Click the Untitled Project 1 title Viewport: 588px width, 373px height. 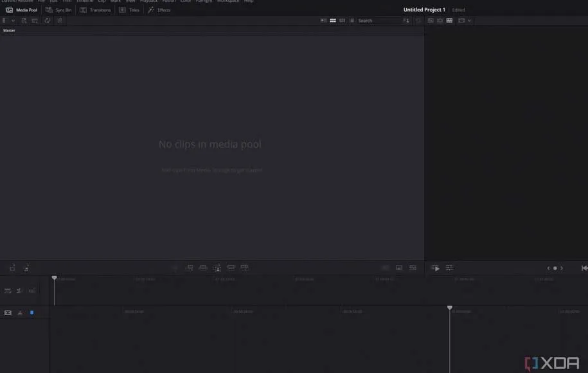point(424,10)
